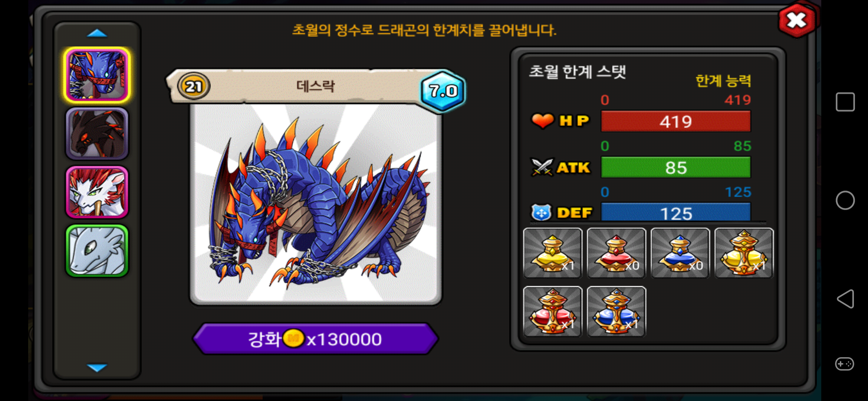This screenshot has width=868, height=401.
Task: Select the large yellow essence potion
Action: point(744,253)
